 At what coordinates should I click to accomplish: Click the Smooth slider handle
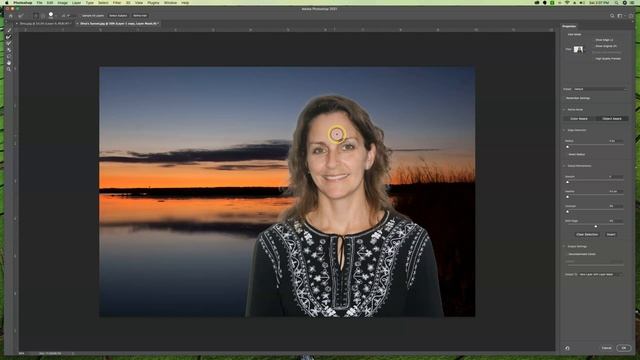point(567,182)
